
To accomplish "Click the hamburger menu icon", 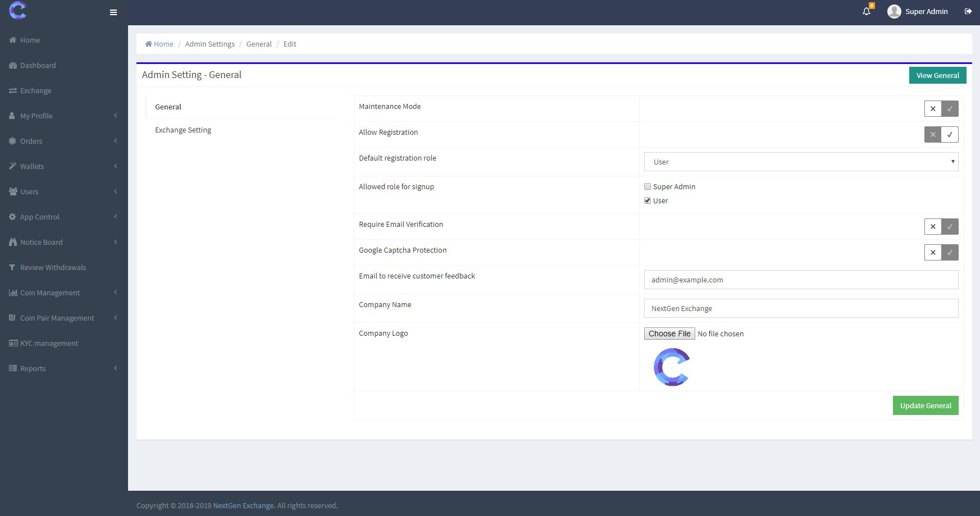I will tap(113, 12).
